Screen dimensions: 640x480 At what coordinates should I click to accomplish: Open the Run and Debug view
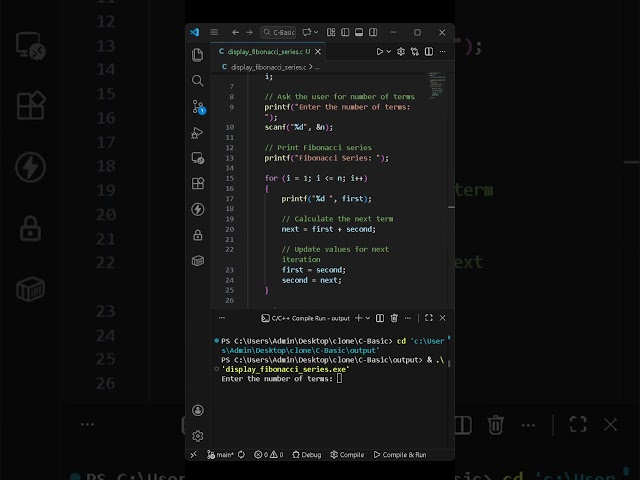pyautogui.click(x=198, y=133)
